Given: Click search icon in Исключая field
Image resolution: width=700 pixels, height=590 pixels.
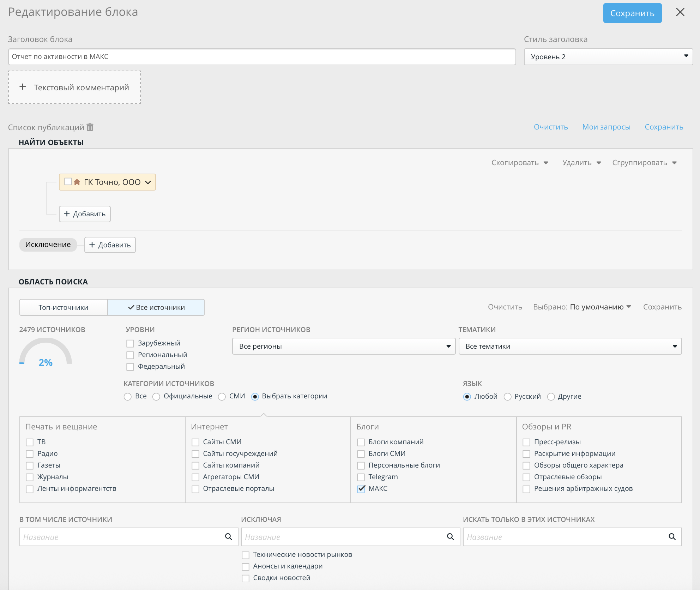Looking at the screenshot, I should (x=451, y=537).
